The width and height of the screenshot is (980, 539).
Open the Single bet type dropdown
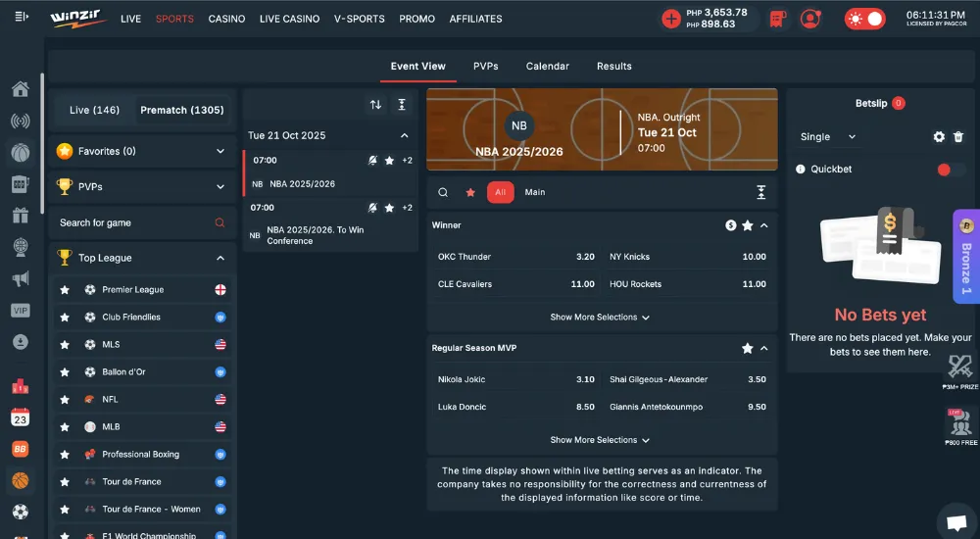828,137
